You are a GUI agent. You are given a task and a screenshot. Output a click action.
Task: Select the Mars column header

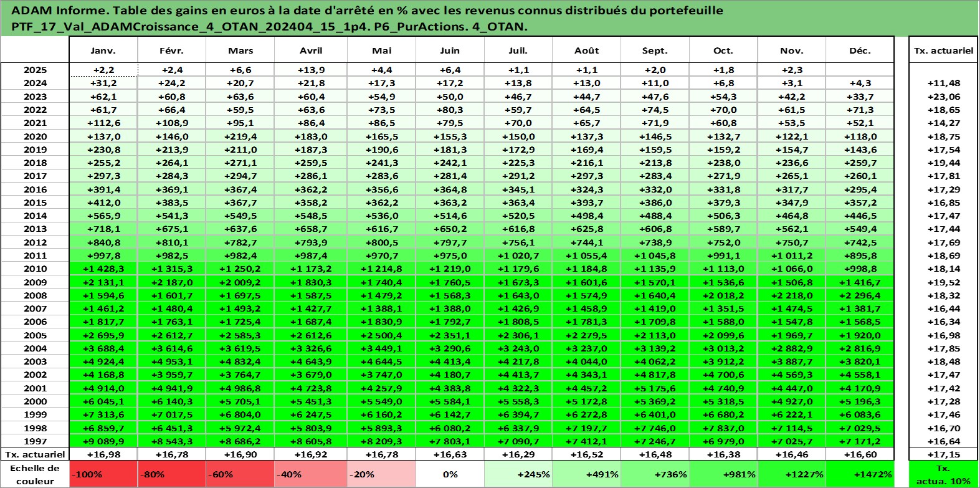(240, 50)
